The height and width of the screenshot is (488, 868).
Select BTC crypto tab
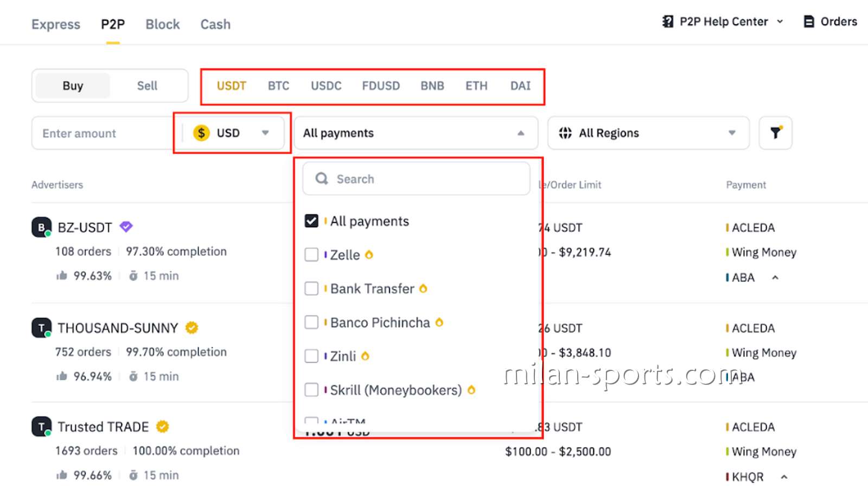coord(278,86)
